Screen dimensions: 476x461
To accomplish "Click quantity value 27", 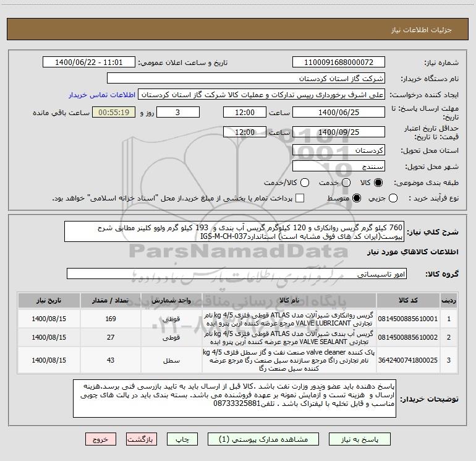I will pyautogui.click(x=111, y=337).
